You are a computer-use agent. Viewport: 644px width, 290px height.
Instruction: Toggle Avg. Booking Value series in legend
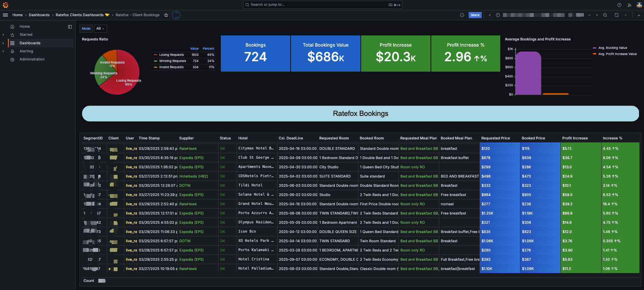[613, 48]
